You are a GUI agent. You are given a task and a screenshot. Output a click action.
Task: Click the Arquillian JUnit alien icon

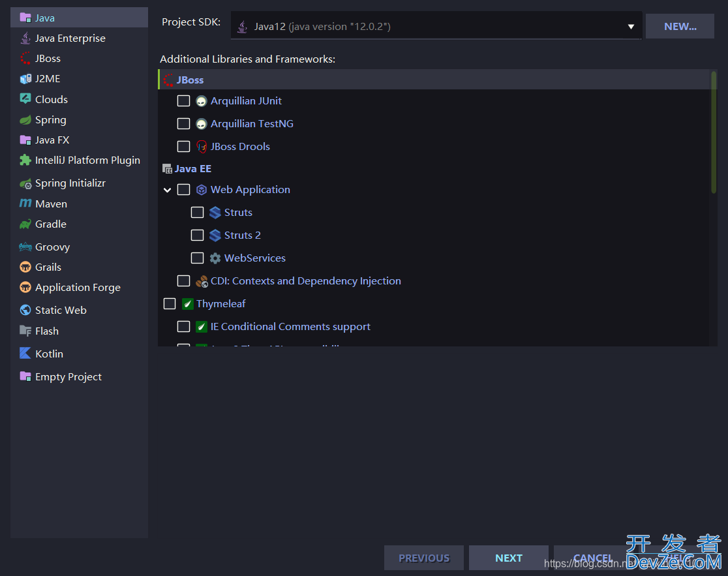point(201,101)
